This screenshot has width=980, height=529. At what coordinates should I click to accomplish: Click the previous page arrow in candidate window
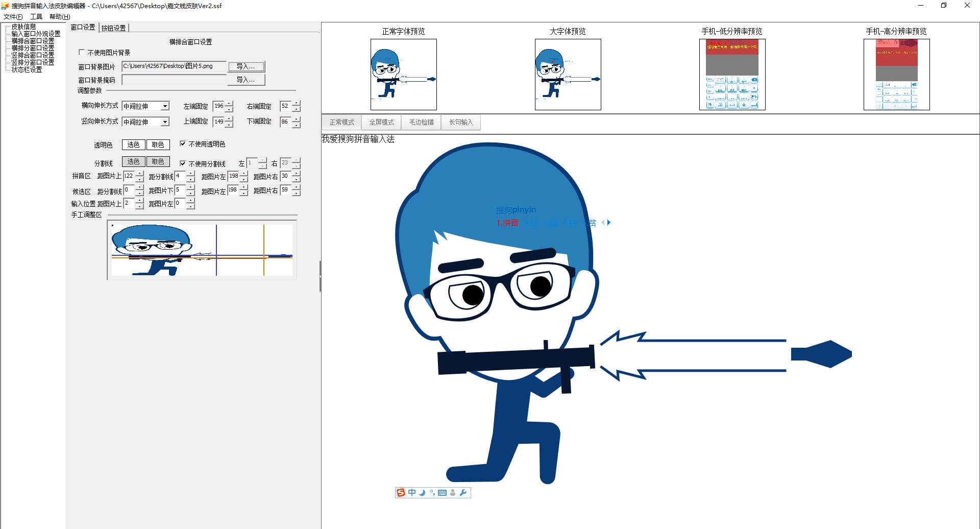click(603, 223)
